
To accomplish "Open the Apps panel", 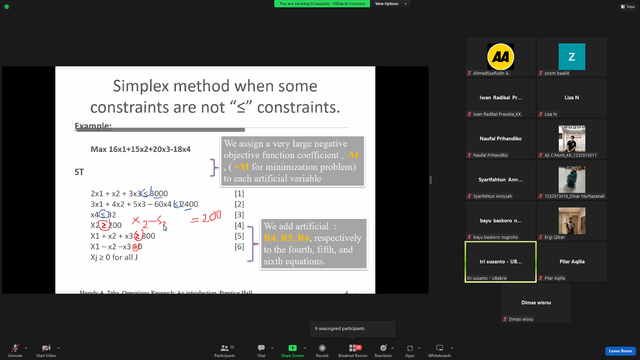I will [x=409, y=350].
